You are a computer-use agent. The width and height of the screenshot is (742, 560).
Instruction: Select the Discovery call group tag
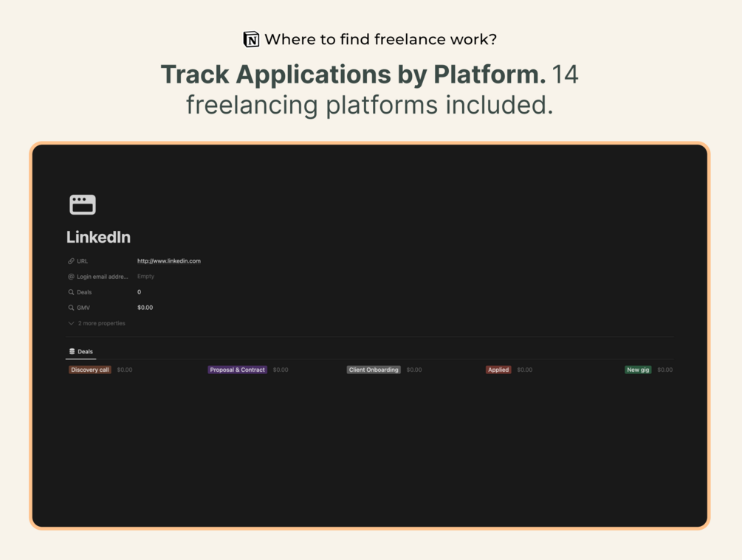(x=90, y=370)
